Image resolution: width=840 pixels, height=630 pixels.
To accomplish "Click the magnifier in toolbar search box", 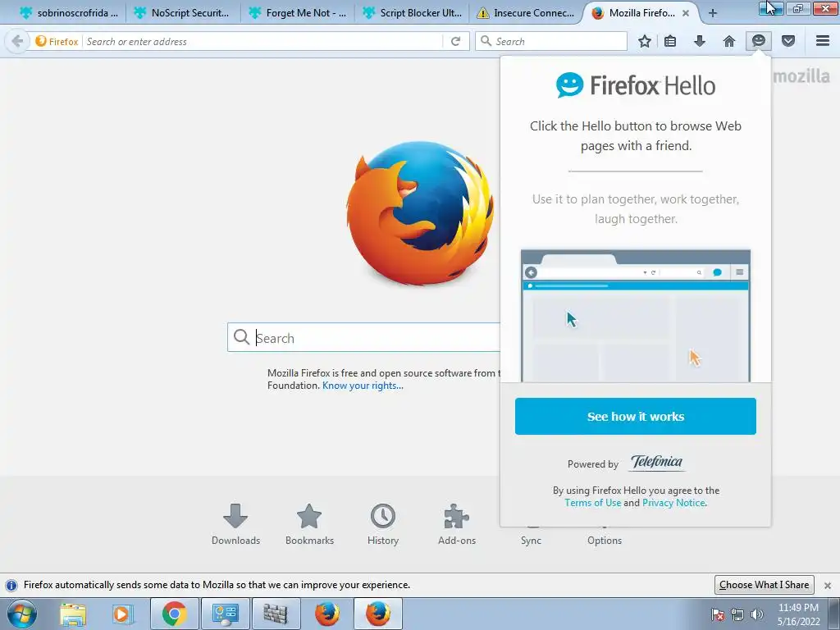I will [x=486, y=41].
